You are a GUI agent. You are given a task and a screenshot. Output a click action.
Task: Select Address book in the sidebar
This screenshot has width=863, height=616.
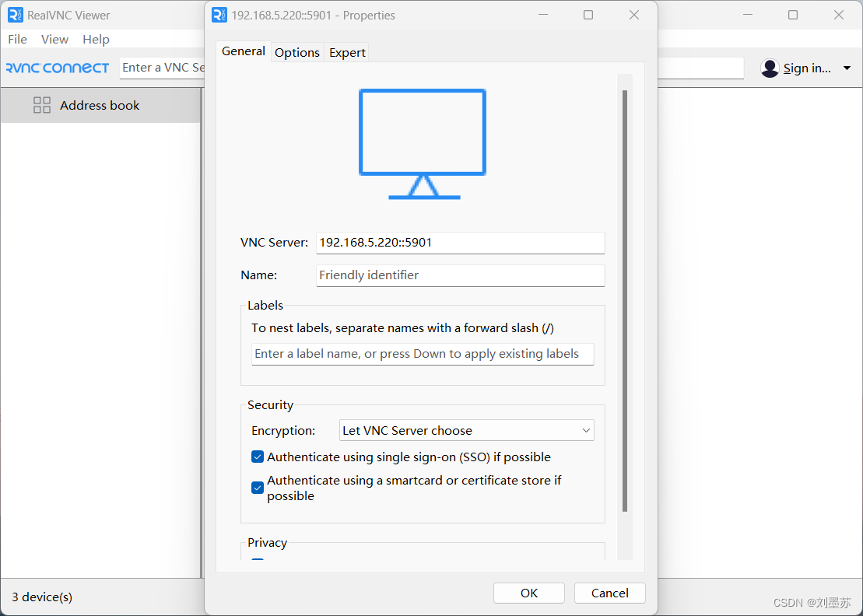[100, 105]
